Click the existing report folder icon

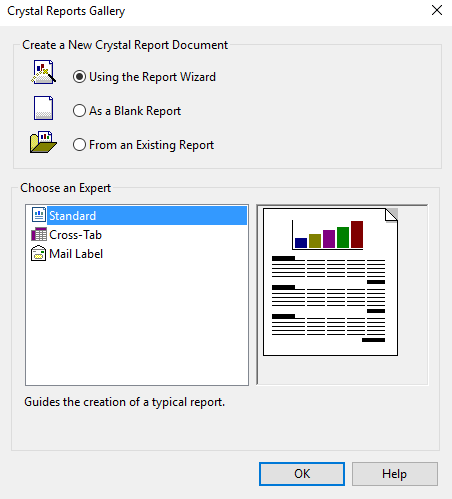(x=43, y=142)
